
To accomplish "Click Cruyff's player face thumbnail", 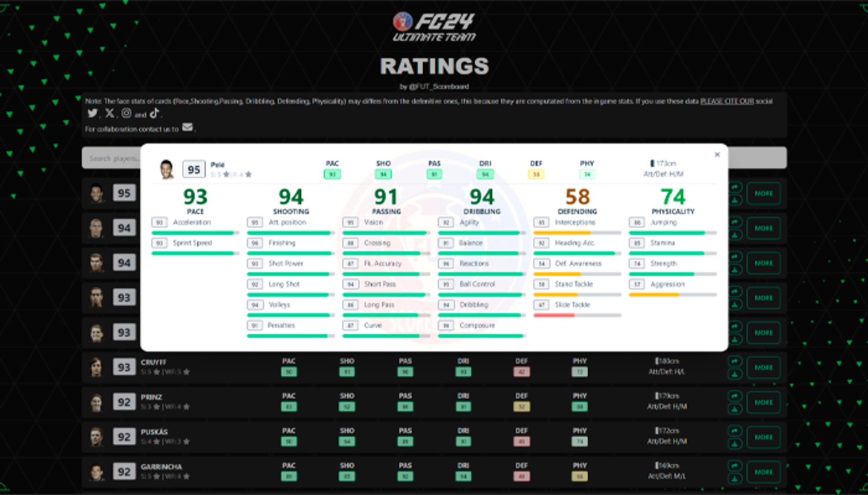I will pyautogui.click(x=96, y=367).
